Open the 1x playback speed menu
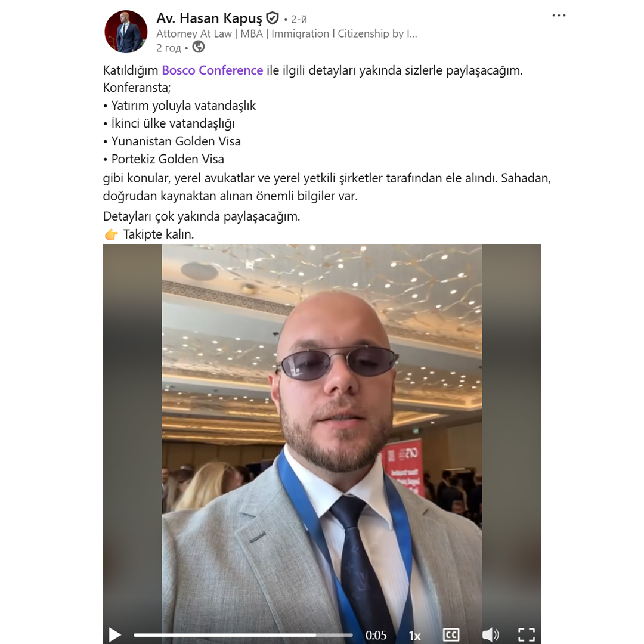 [414, 636]
